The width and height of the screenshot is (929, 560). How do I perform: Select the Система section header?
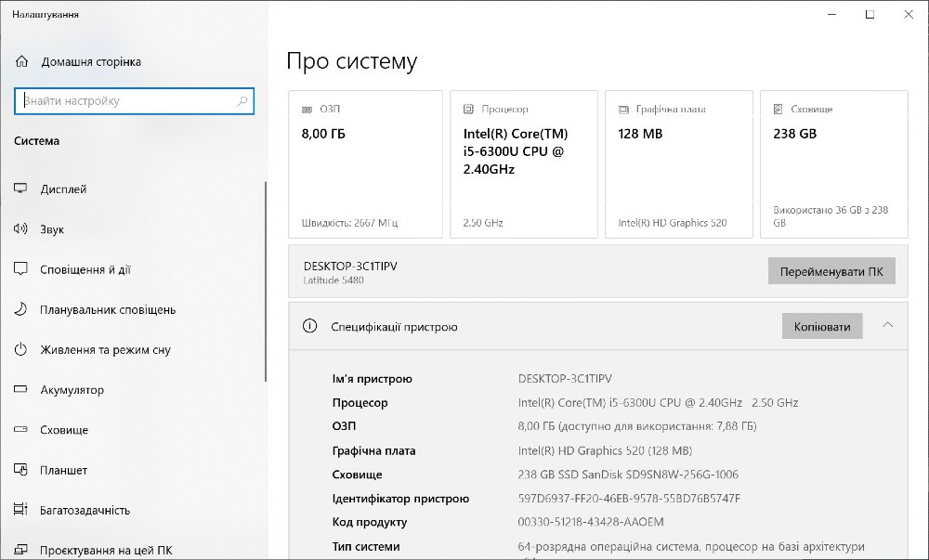[x=36, y=141]
